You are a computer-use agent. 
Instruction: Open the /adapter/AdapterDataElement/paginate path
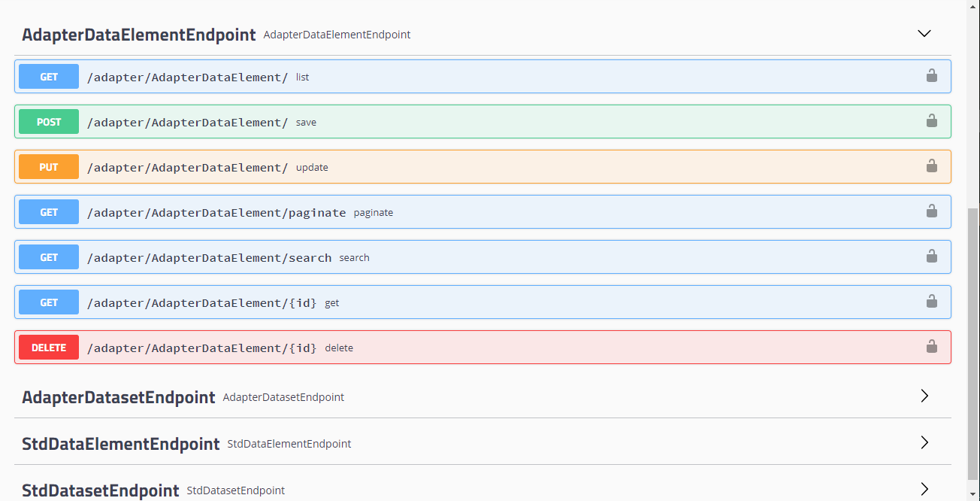tap(216, 213)
